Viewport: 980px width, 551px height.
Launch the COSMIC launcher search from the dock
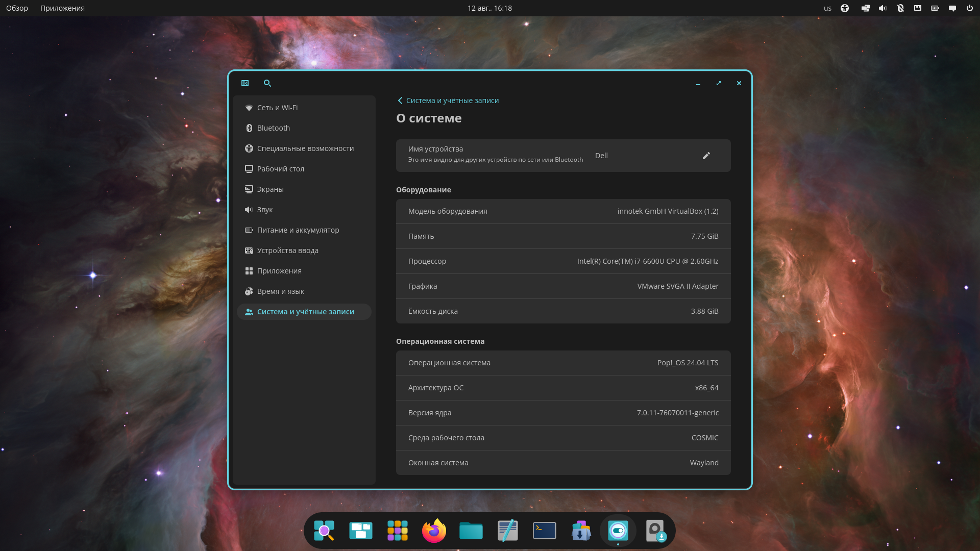tap(324, 531)
